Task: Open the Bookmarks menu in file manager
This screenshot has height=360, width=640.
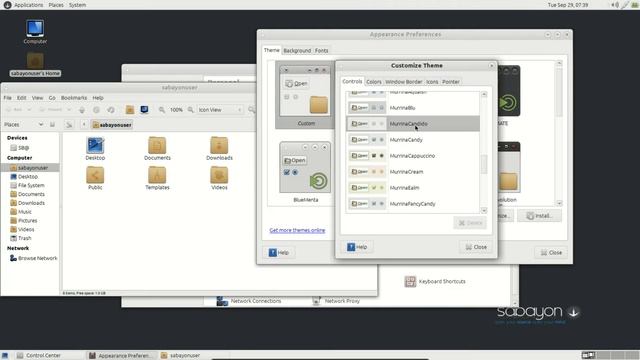Action: click(x=74, y=98)
